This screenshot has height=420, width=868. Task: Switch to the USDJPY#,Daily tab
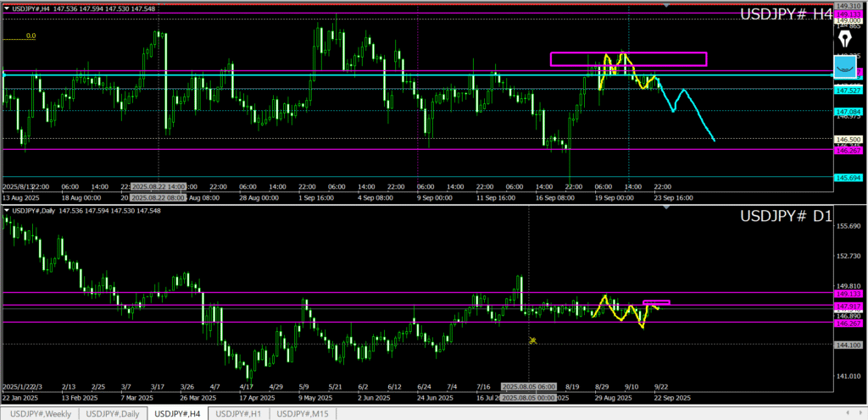coord(114,413)
